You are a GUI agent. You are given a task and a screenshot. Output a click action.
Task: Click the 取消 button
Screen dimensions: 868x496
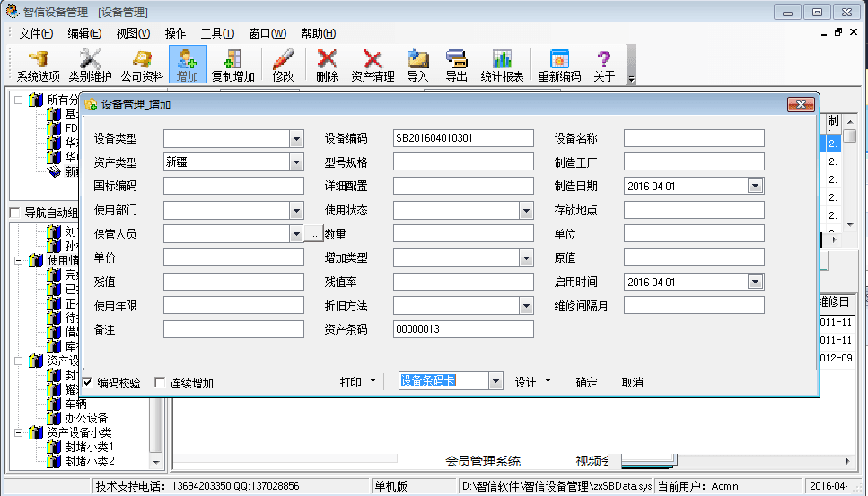(633, 382)
